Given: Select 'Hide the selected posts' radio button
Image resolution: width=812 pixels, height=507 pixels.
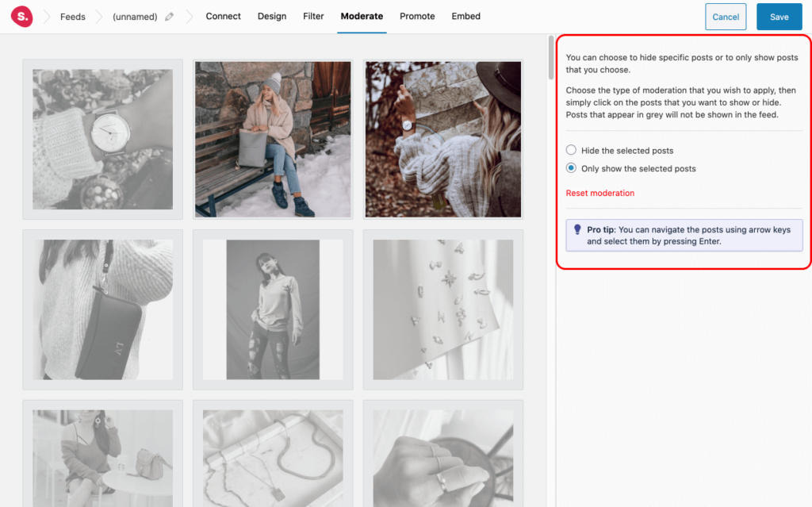Looking at the screenshot, I should [x=571, y=150].
